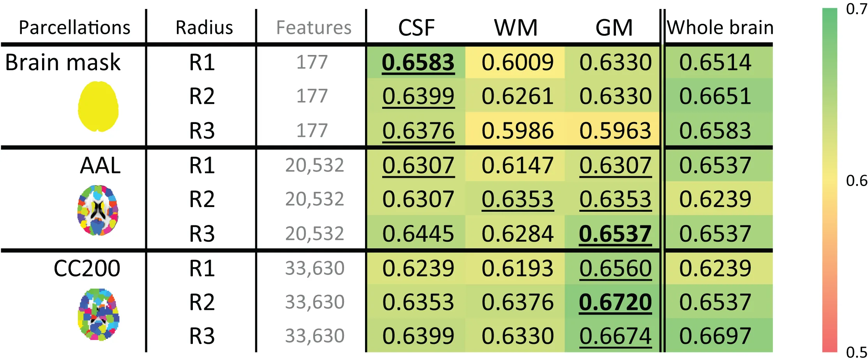
Task: Click the green-to-red color scale bar
Action: coord(829,180)
